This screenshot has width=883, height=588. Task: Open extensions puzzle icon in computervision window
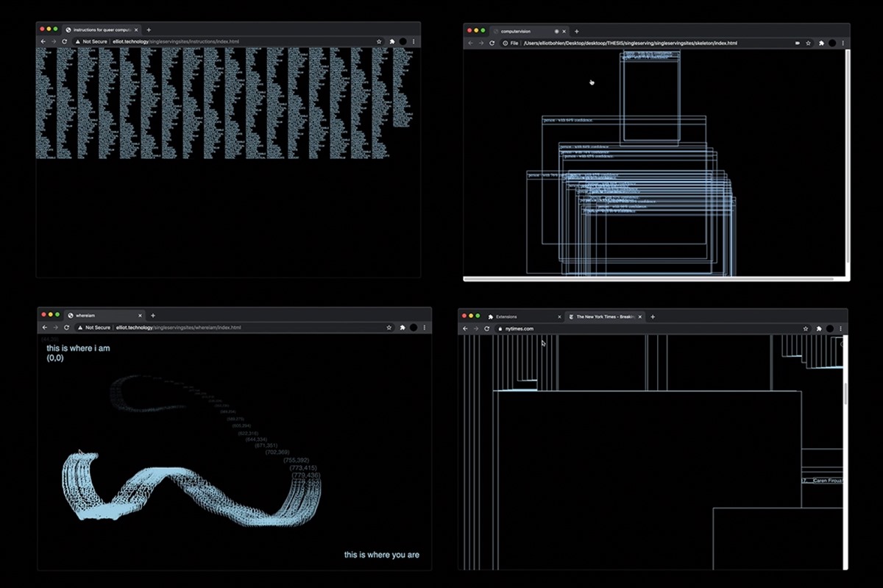820,43
